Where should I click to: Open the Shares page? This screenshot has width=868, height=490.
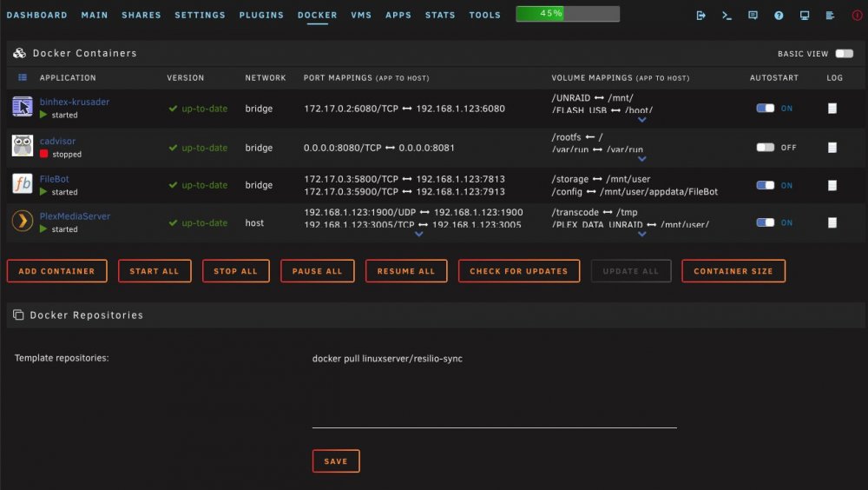point(141,15)
